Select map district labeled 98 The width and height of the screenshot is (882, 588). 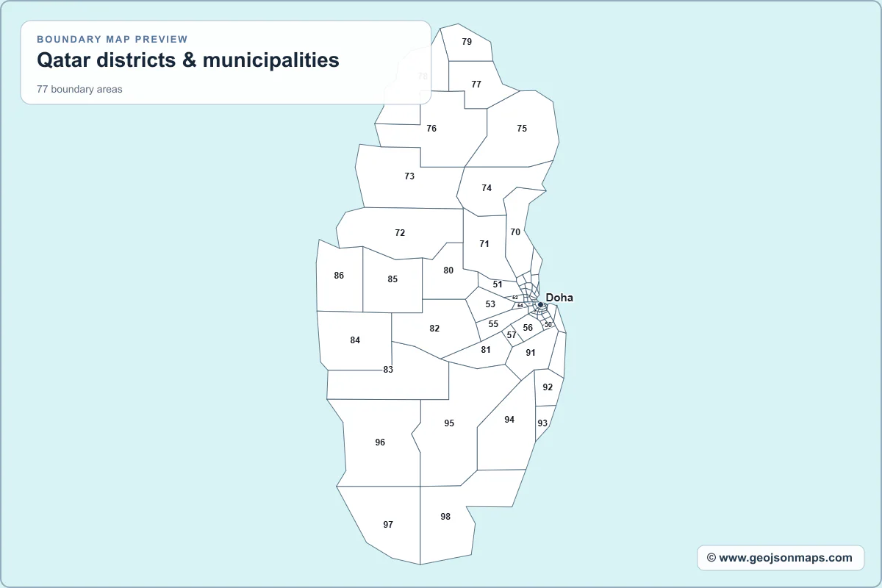tap(445, 517)
